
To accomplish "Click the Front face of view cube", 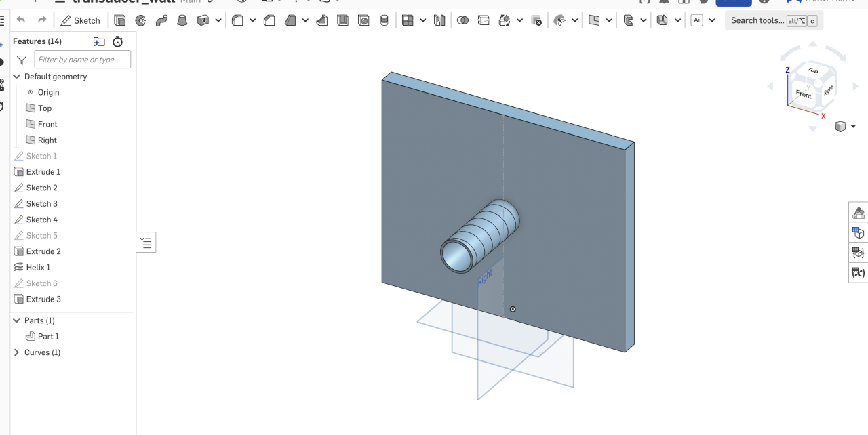I will pos(804,95).
